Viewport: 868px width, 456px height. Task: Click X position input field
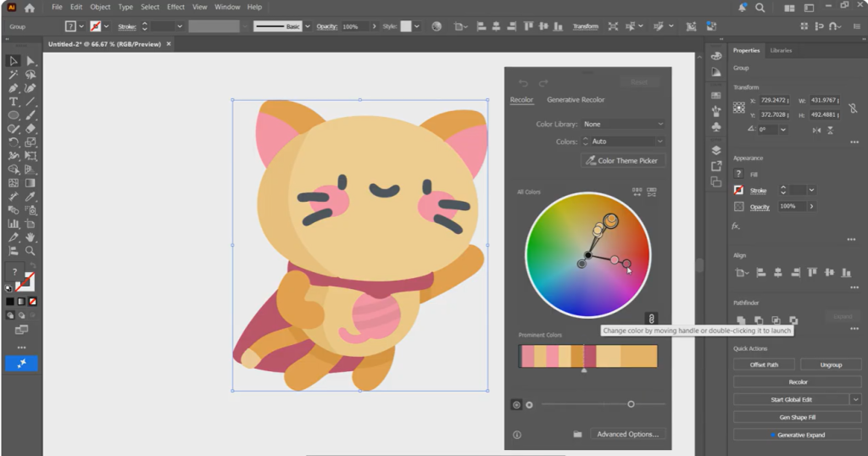pyautogui.click(x=773, y=100)
